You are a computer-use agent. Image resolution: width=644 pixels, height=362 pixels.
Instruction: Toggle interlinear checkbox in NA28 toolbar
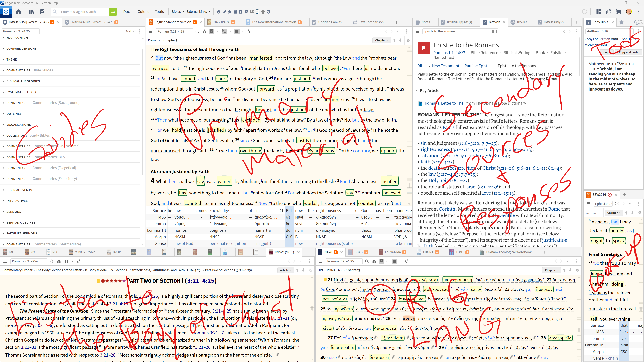pyautogui.click(x=381, y=261)
